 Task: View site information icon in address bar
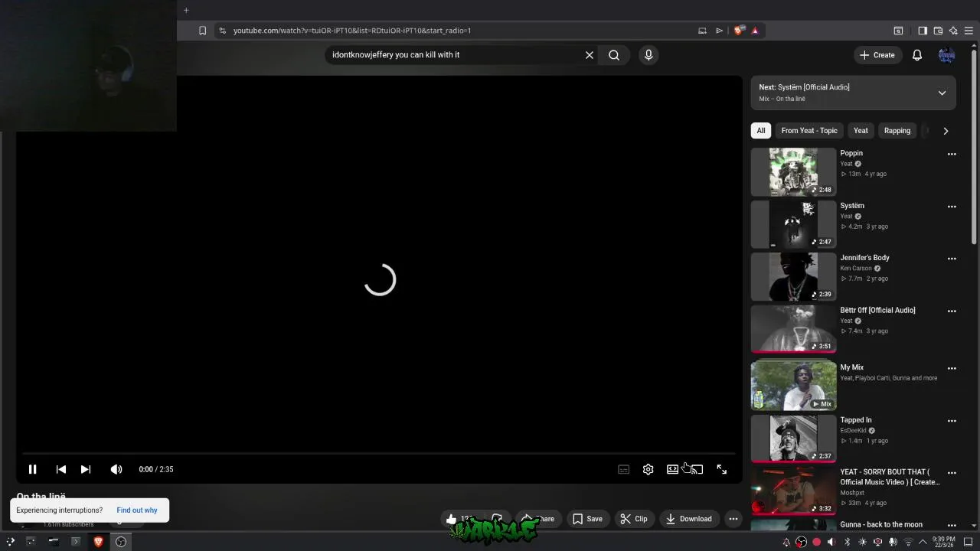pos(222,31)
